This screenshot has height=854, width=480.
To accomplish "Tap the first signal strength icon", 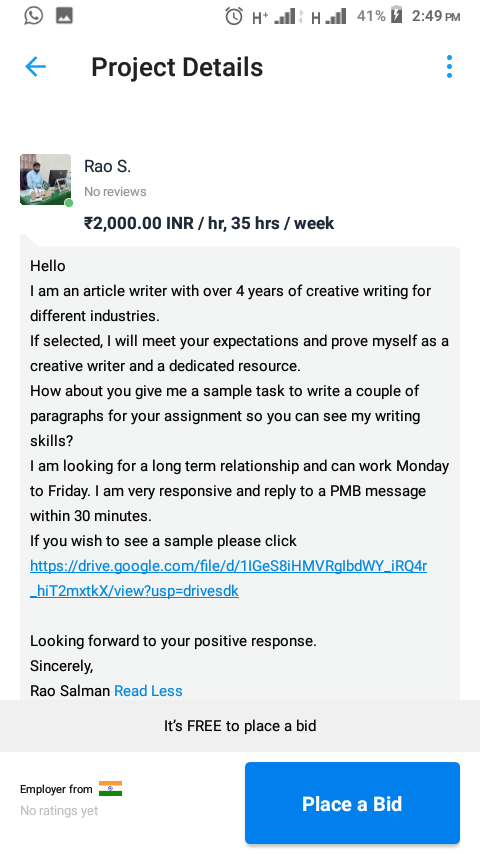I will pos(284,16).
